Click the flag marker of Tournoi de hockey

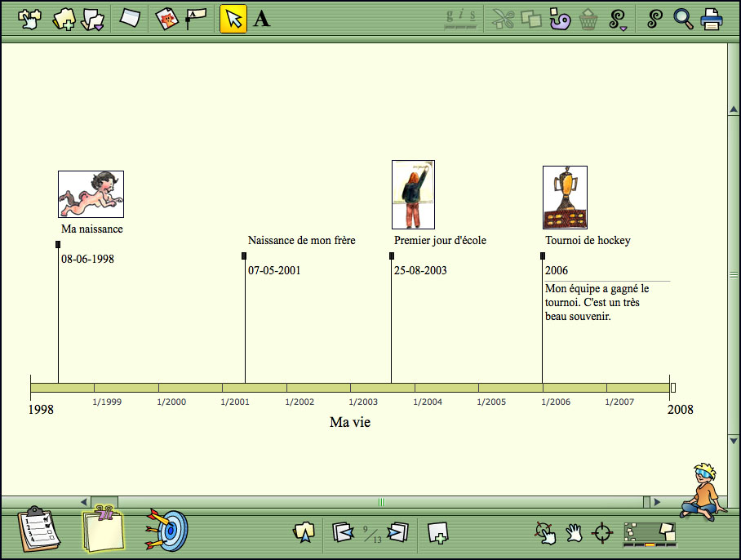tap(543, 256)
